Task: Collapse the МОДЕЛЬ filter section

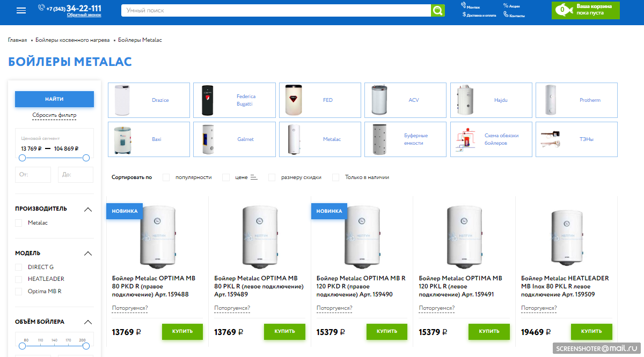Action: [88, 254]
